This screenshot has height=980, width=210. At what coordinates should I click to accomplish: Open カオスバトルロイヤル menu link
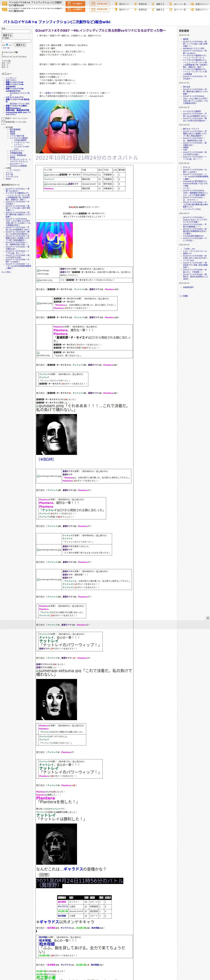coord(15,97)
